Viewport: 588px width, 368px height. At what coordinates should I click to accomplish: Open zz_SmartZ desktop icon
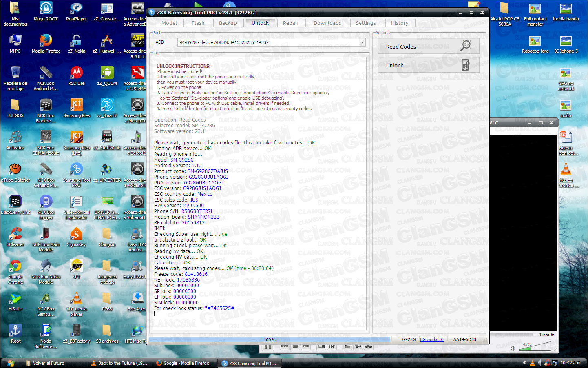[107, 108]
